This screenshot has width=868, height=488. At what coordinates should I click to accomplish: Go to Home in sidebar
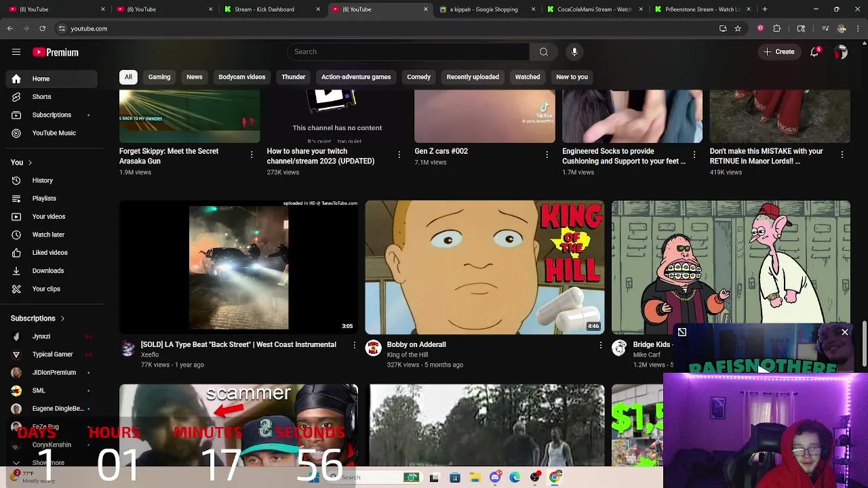tap(52, 79)
